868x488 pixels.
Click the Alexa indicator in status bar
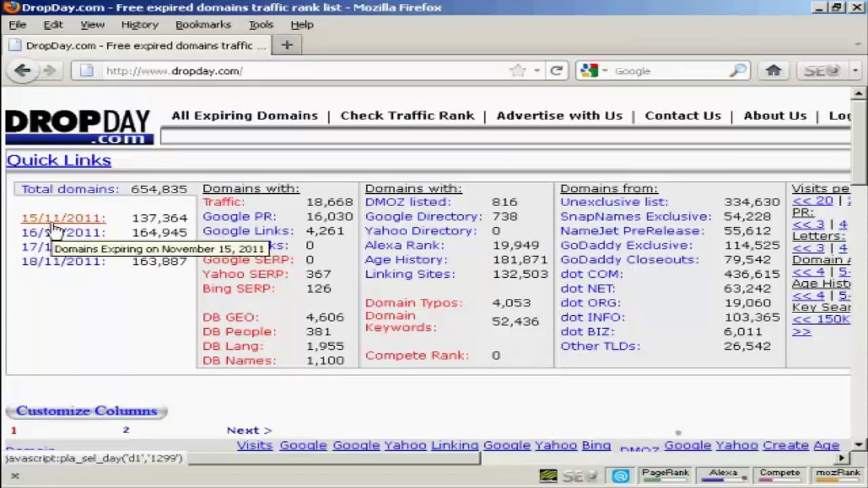click(724, 475)
